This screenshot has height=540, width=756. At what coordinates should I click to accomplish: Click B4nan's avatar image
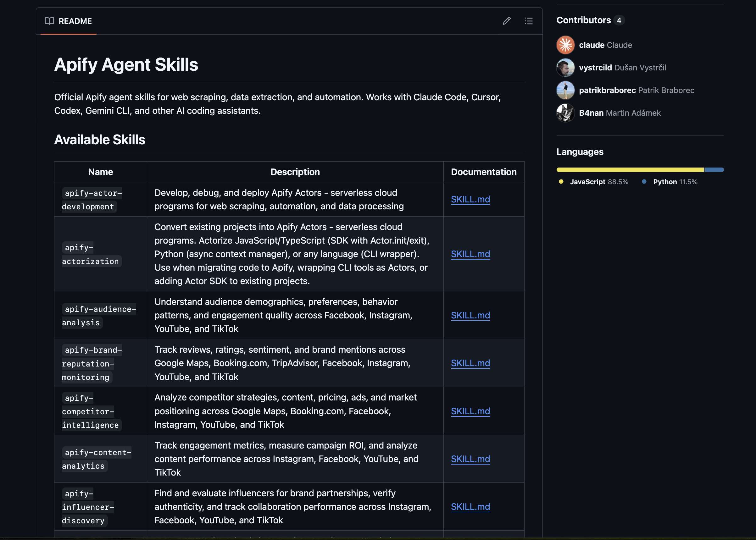pos(565,113)
